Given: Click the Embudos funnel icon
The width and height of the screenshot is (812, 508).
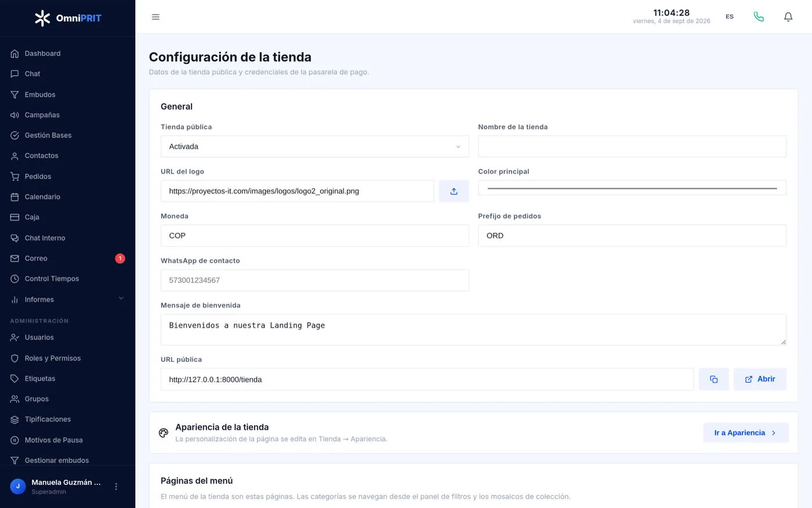Looking at the screenshot, I should click(15, 95).
